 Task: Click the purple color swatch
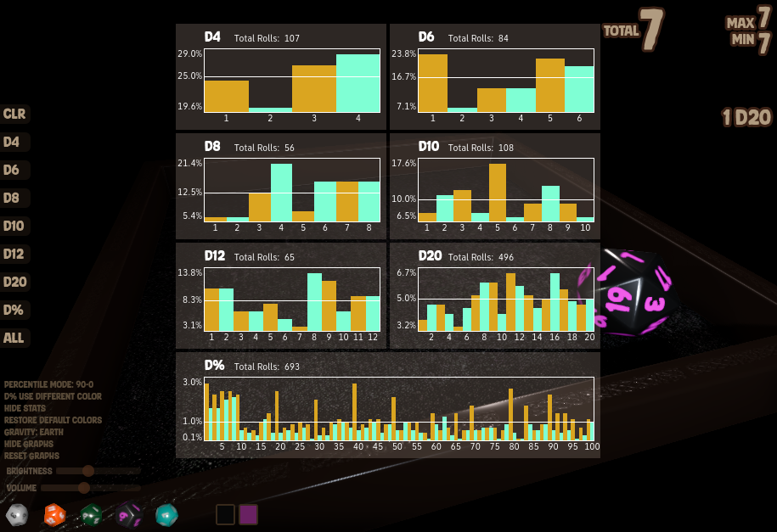pos(248,514)
